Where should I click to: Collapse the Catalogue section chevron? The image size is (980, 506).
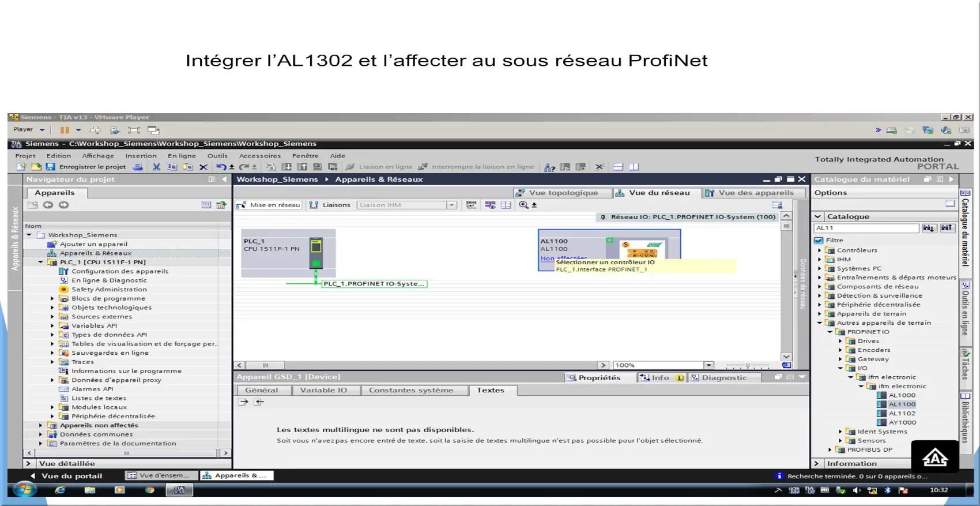(817, 216)
